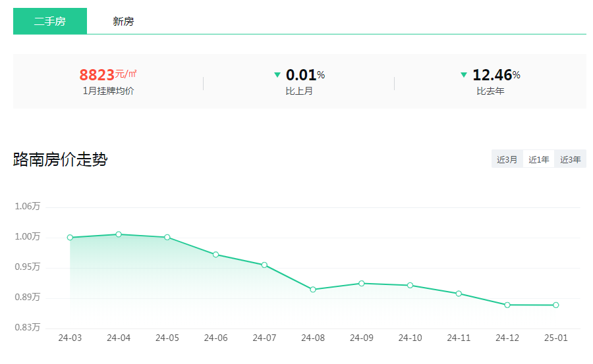Click the 8823元/㎡ listing price figure
The height and width of the screenshot is (364, 593).
point(108,74)
